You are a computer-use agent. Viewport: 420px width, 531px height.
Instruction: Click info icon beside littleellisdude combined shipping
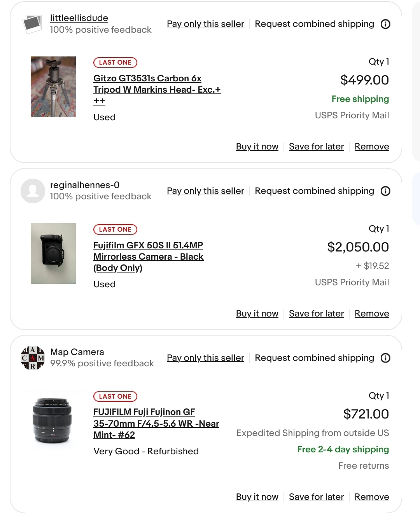385,24
